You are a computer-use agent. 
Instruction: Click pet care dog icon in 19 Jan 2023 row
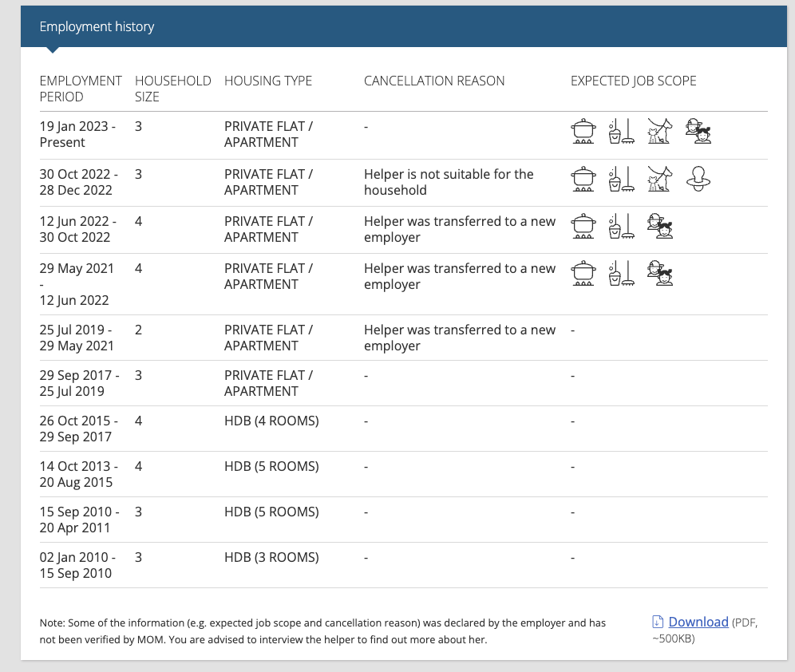(x=659, y=131)
